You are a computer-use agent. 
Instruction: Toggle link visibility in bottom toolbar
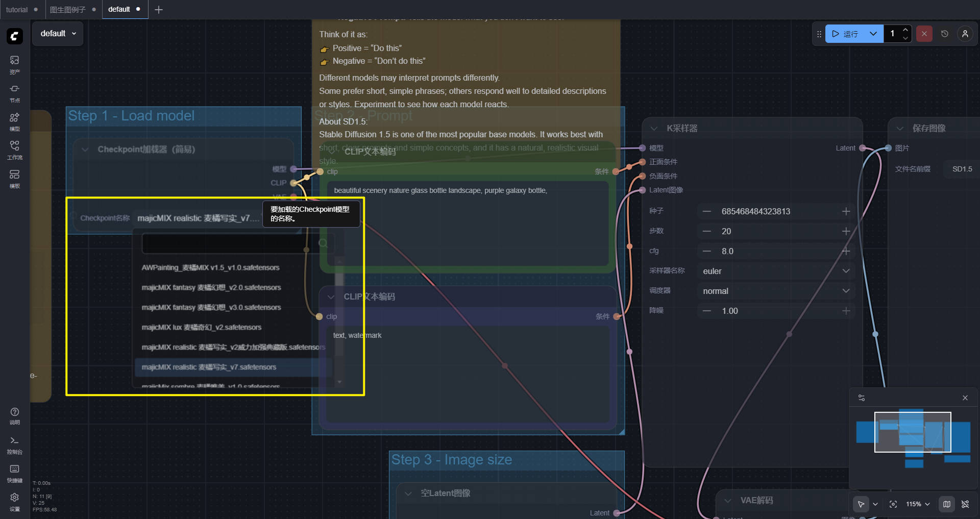[x=965, y=504]
